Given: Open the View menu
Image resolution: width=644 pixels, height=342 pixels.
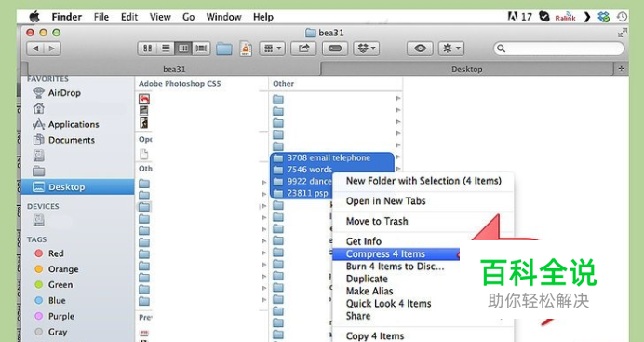Looking at the screenshot, I should pos(160,17).
